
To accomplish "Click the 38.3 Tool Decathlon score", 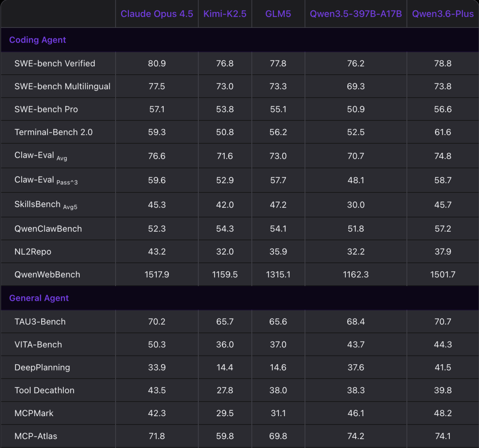I will tap(356, 390).
